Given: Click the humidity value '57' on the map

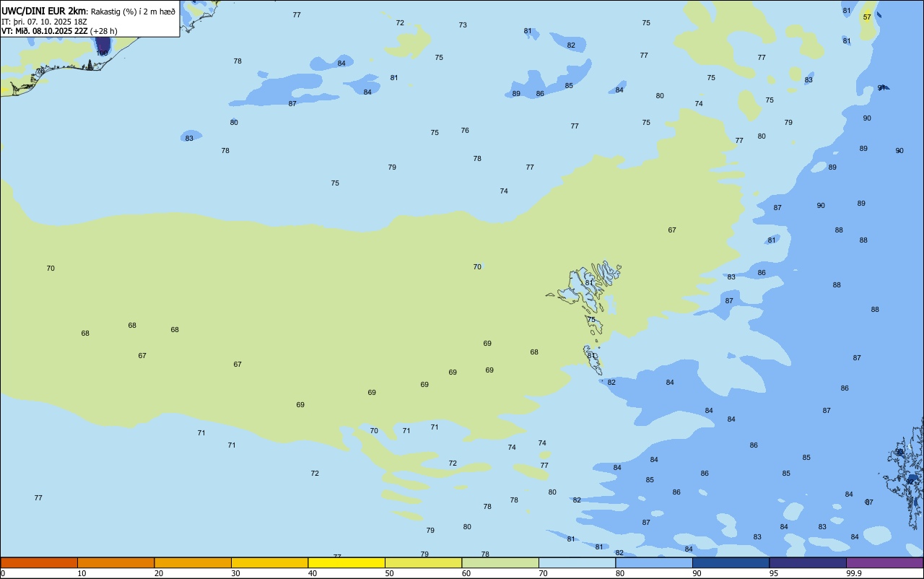Looking at the screenshot, I should (867, 17).
